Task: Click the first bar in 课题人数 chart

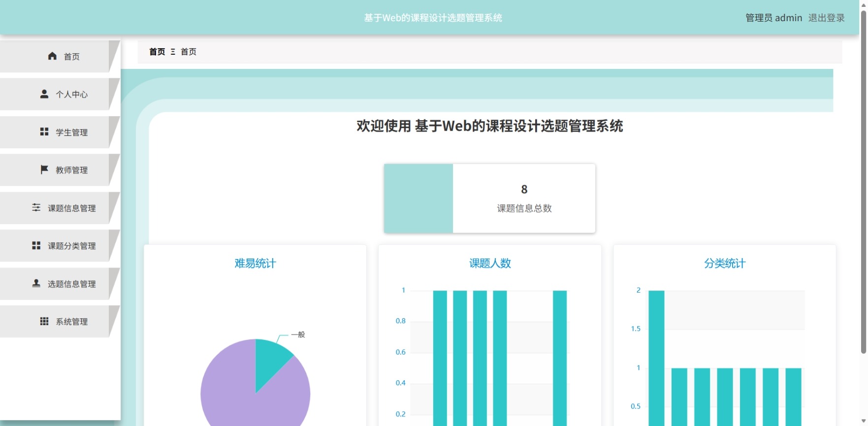Action: coord(440,358)
